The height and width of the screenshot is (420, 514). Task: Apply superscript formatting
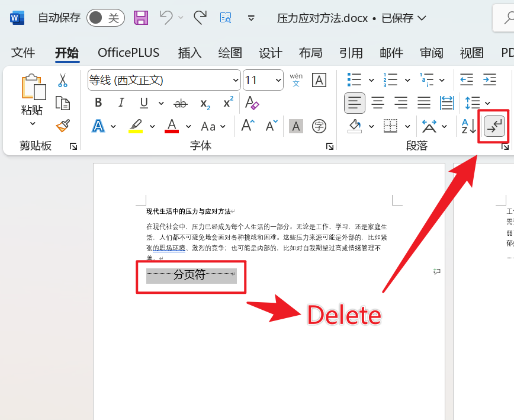[227, 102]
